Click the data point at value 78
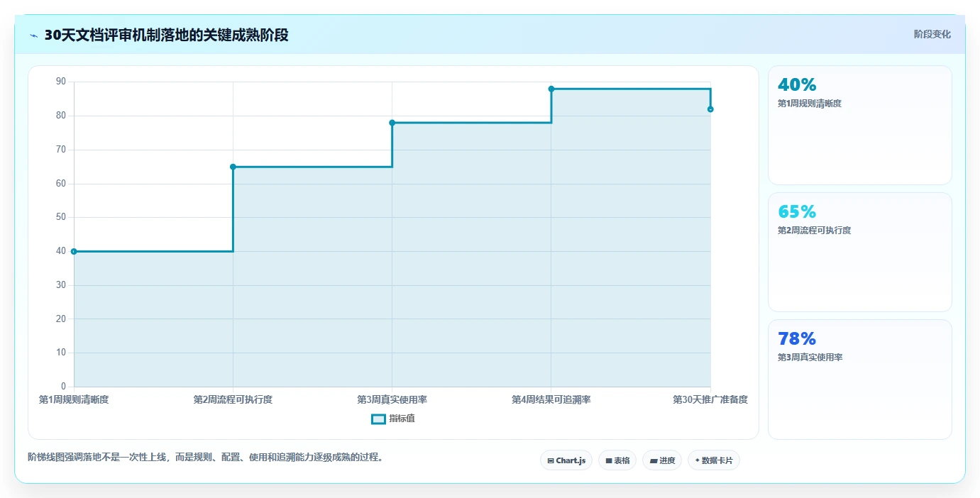The image size is (980, 498). [x=392, y=123]
